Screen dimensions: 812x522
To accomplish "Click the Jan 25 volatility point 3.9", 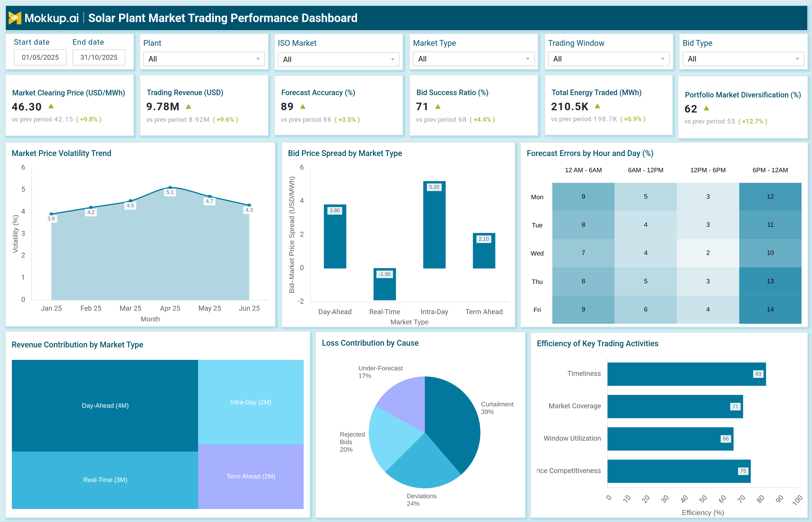I will coord(51,214).
